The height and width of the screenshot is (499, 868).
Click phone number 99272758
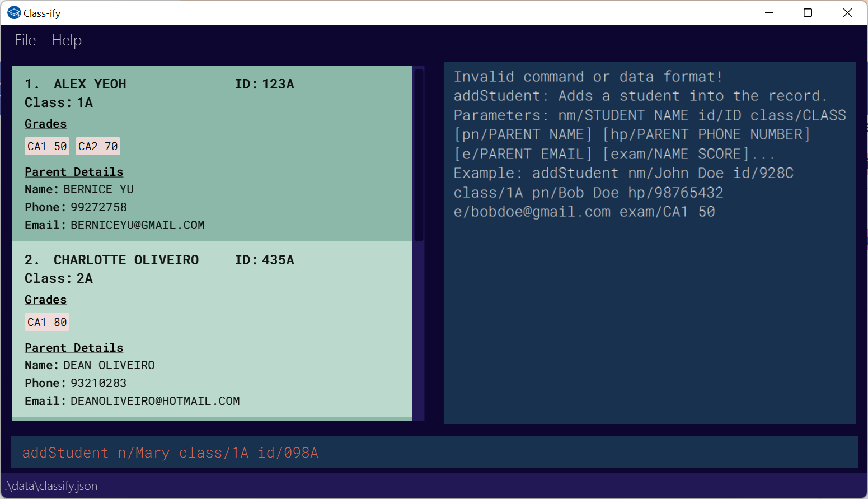coord(99,207)
